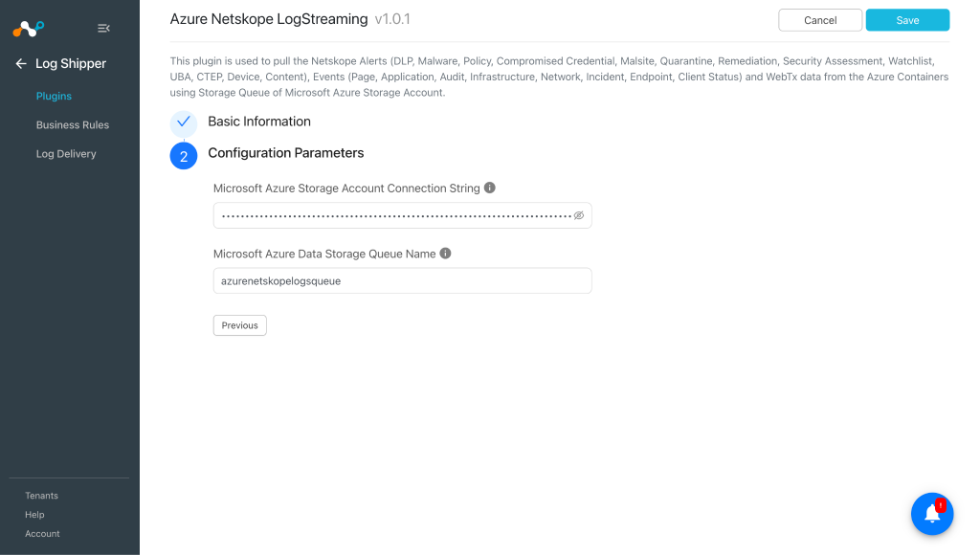Collapse the sidebar menu icon
The height and width of the screenshot is (555, 980).
click(x=103, y=28)
